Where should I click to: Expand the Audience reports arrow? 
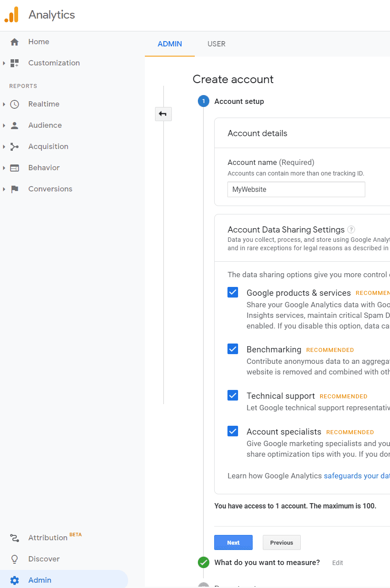coord(4,126)
